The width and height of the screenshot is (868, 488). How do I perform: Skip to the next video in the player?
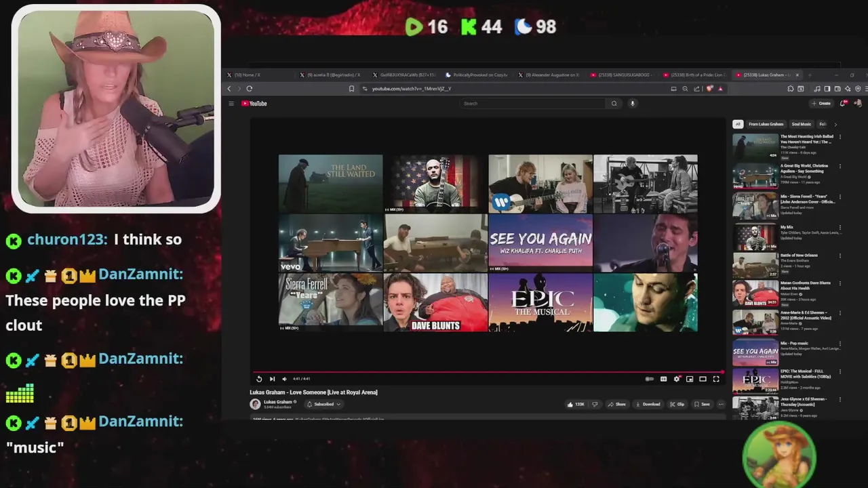(272, 379)
